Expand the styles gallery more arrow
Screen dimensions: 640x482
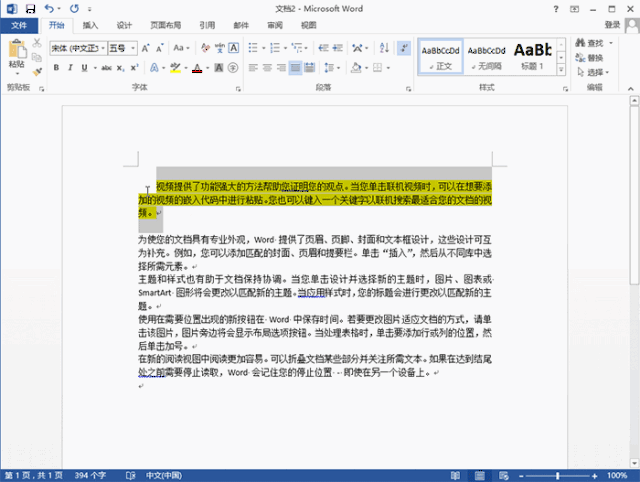[x=561, y=70]
